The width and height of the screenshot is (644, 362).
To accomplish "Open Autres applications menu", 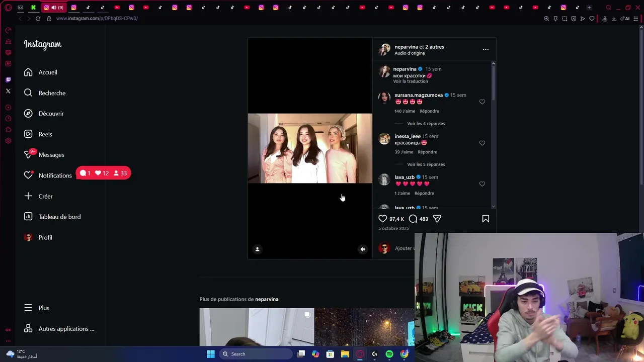I will click(x=59, y=329).
